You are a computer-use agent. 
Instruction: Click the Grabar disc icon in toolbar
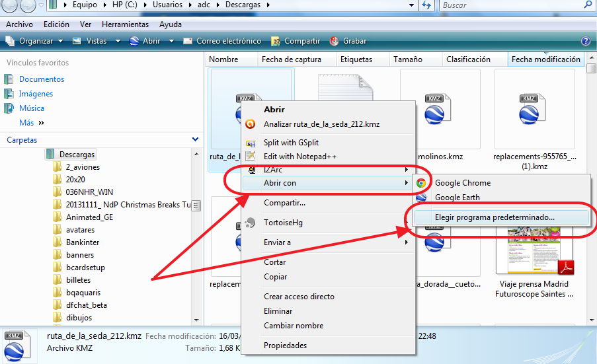(x=335, y=41)
